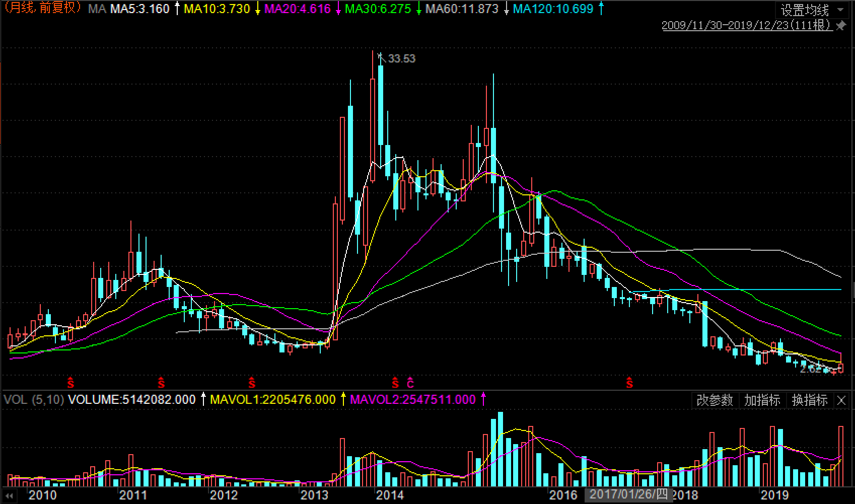Click the pink C marker below the chart

[x=410, y=383]
